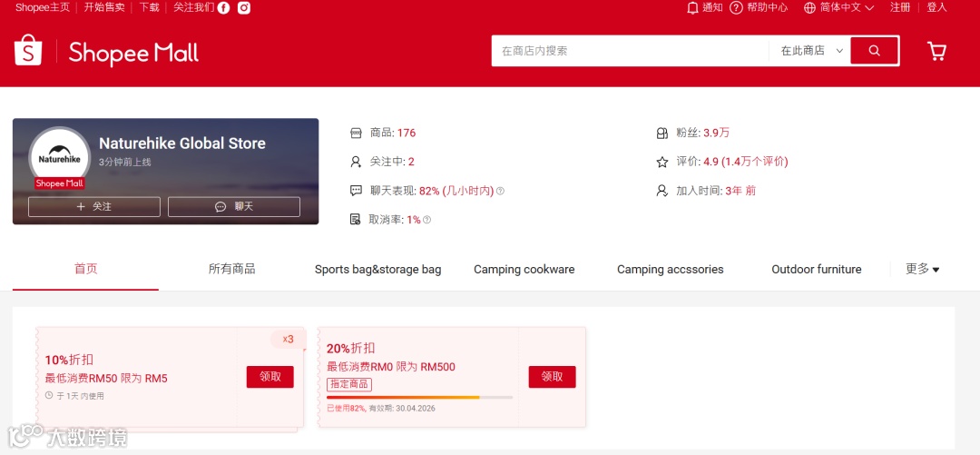Click the globe language icon
The width and height of the screenshot is (980, 455).
tap(809, 7)
